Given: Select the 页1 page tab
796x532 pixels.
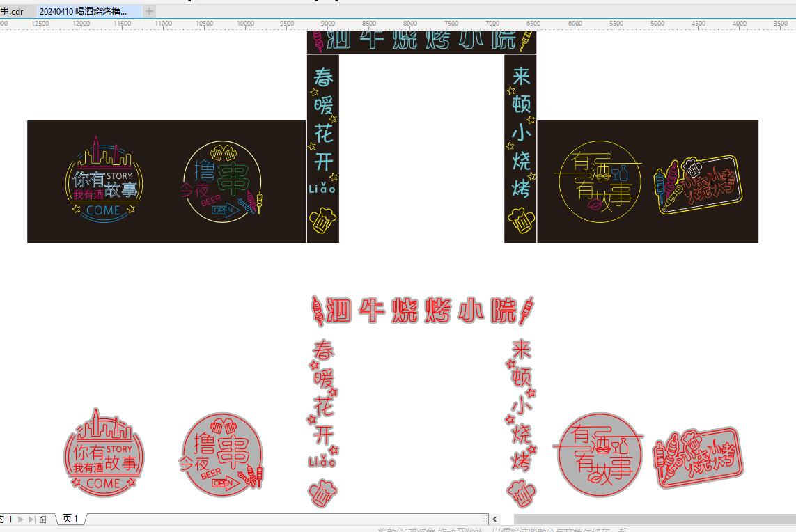Looking at the screenshot, I should click(70, 518).
